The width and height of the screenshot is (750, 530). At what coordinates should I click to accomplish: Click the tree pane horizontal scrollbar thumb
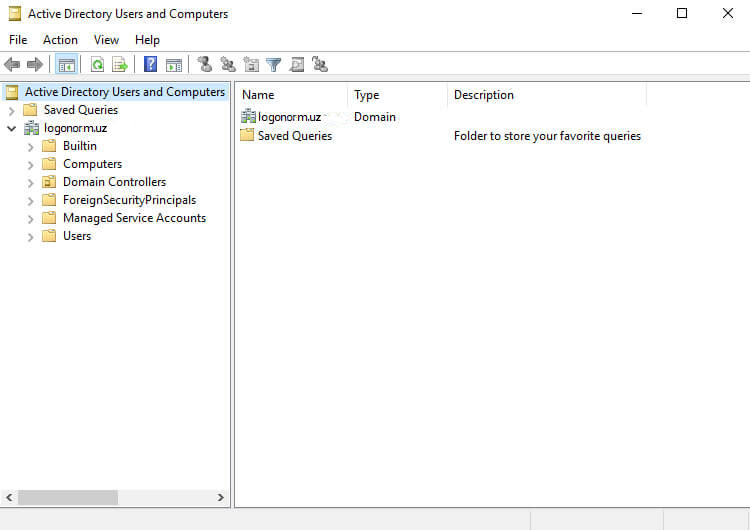click(x=68, y=497)
